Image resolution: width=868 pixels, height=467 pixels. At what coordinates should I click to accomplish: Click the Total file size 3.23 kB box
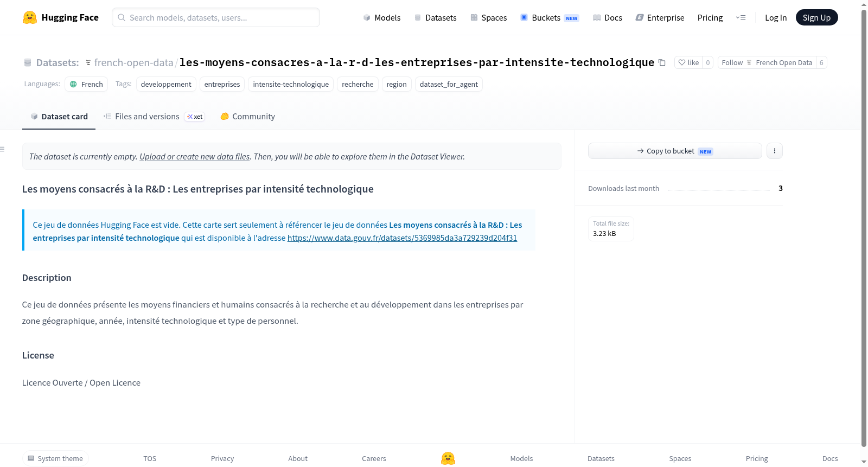(611, 229)
